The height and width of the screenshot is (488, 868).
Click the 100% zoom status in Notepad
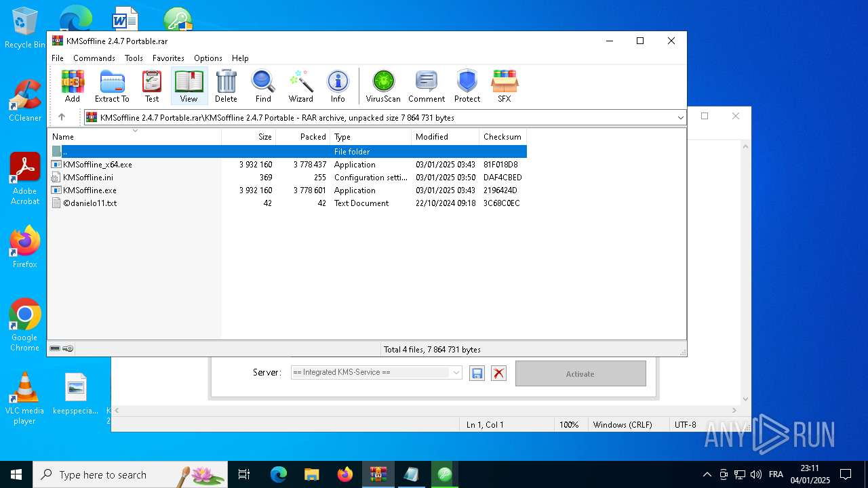coord(569,425)
